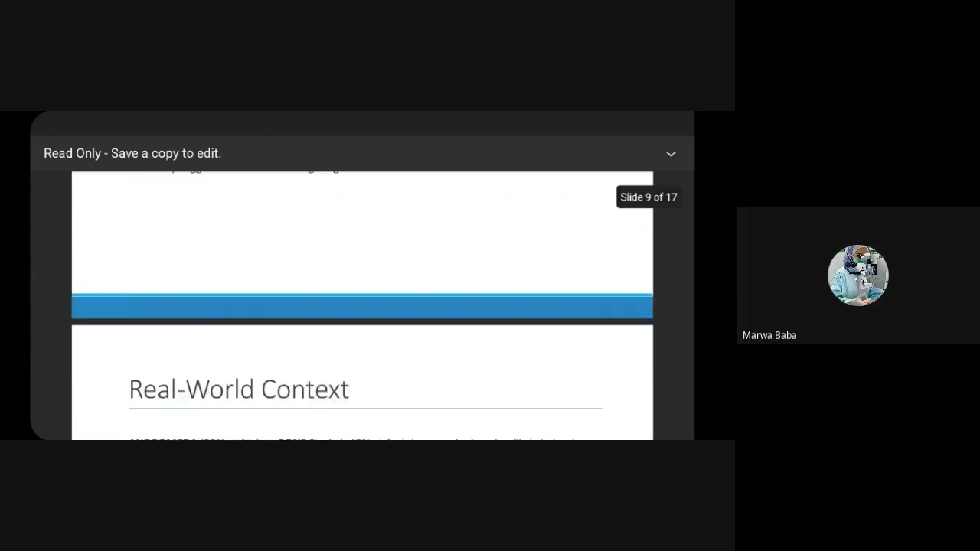Select the Real-World Context slide
Screen dimensions: 980x551
click(362, 383)
